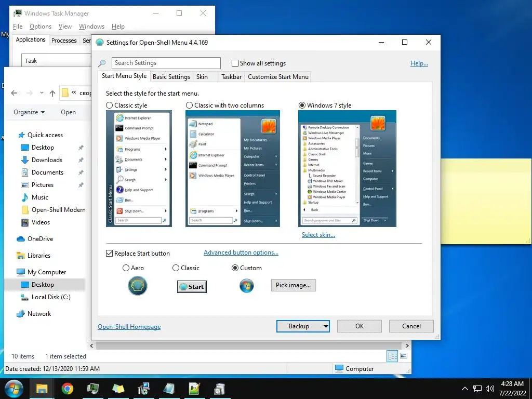532x399 pixels.
Task: Open Advanced button options... link
Action: tap(241, 252)
